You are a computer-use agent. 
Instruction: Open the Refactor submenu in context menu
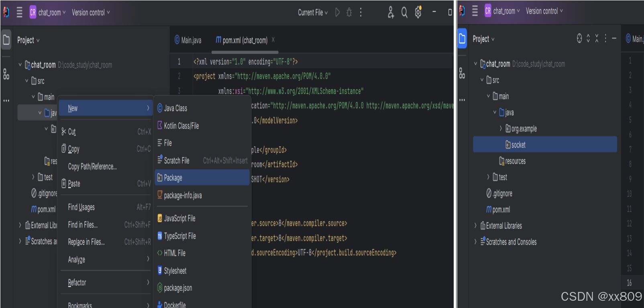[x=106, y=282]
